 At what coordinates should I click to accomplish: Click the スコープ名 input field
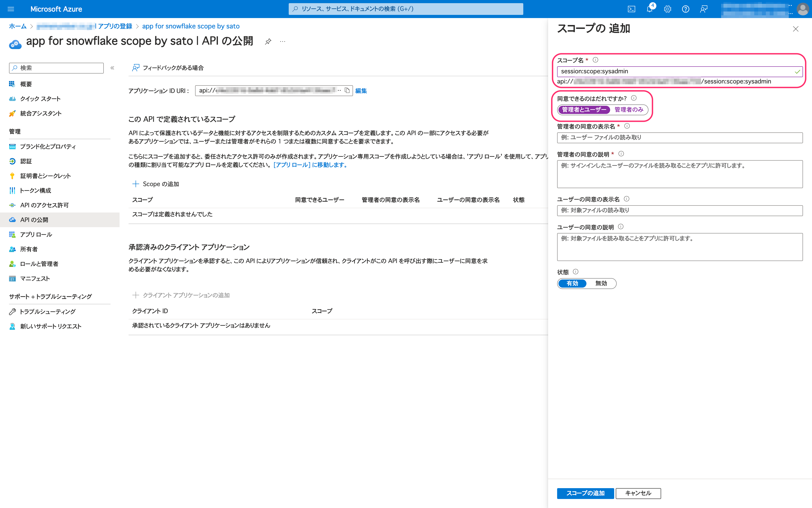(x=680, y=71)
